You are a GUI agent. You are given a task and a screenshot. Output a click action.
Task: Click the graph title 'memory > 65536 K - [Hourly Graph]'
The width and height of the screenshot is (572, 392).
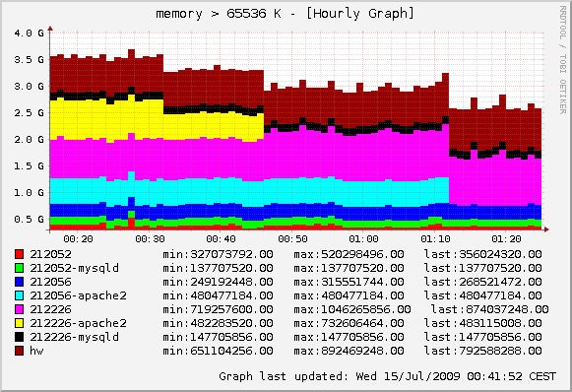pyautogui.click(x=286, y=14)
